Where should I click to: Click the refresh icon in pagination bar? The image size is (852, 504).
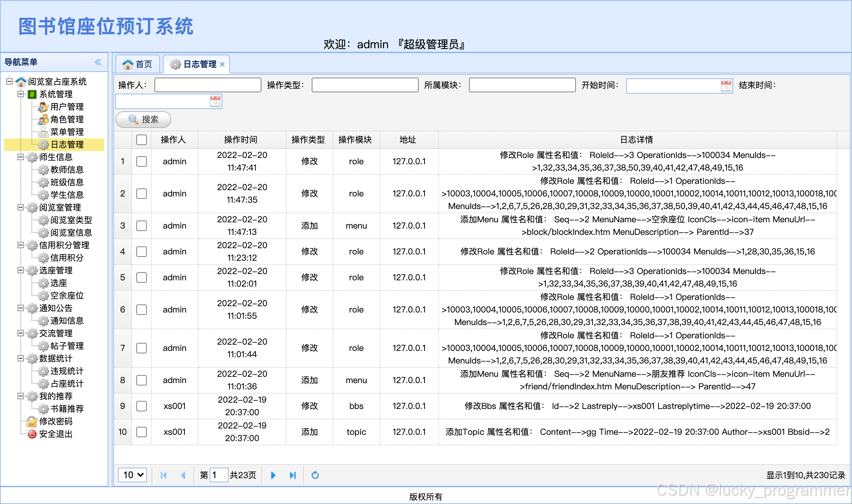315,475
